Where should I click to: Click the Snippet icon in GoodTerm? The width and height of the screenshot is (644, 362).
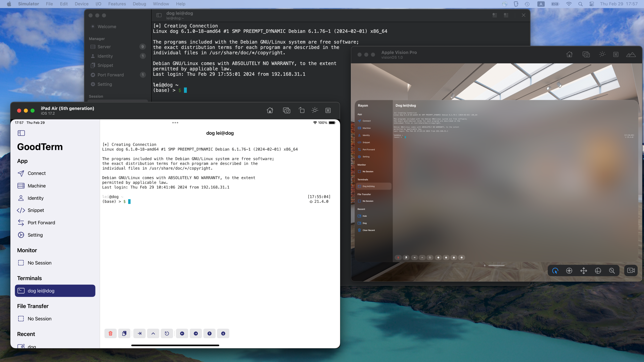(x=21, y=210)
